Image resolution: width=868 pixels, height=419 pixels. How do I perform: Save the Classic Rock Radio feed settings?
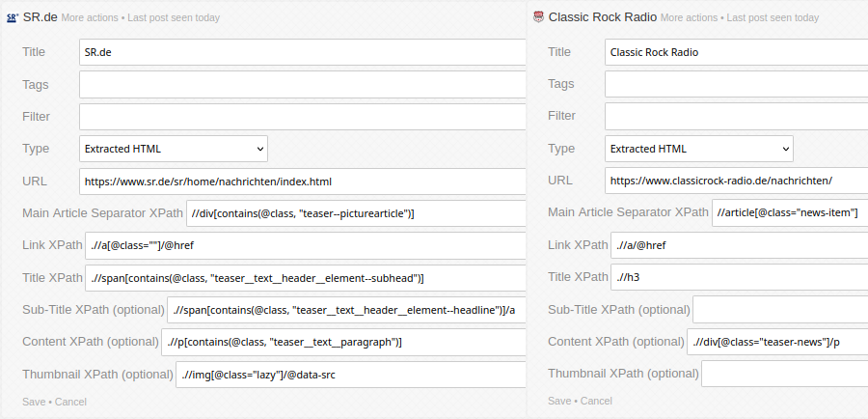(x=559, y=401)
